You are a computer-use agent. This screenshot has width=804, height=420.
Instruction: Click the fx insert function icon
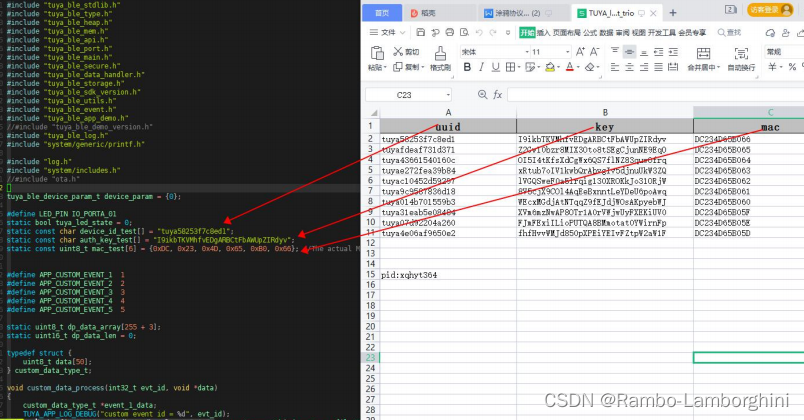click(497, 94)
